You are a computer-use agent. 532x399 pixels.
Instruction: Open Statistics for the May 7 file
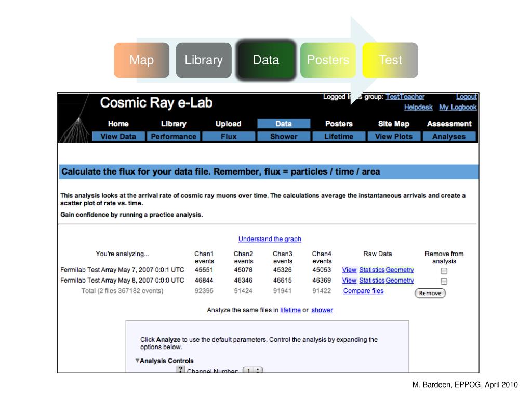pyautogui.click(x=371, y=270)
